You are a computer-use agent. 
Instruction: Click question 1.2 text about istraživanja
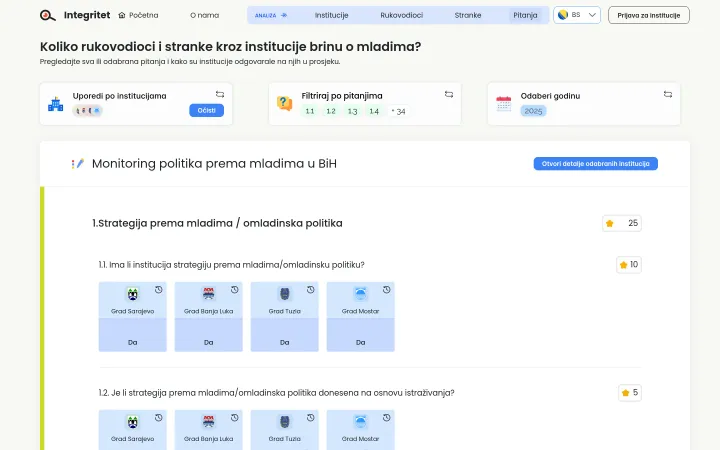[276, 393]
